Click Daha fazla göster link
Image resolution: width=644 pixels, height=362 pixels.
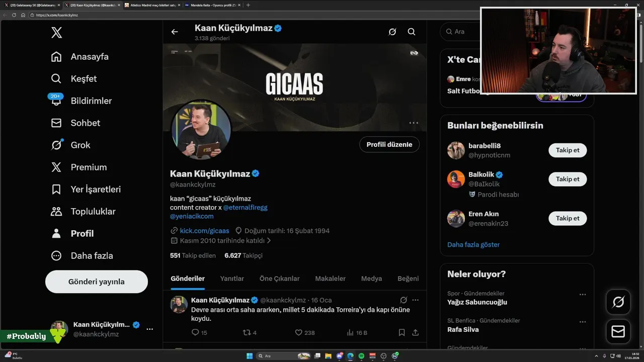[x=473, y=245]
